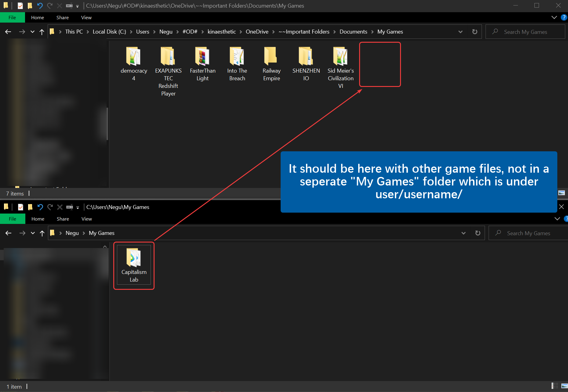Click Back arrow in top window
Image resolution: width=568 pixels, height=392 pixels.
8,32
